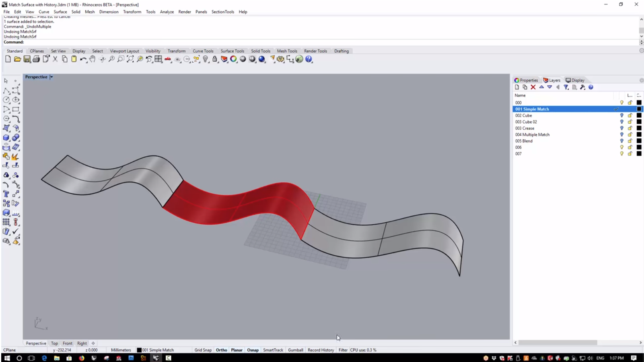The image size is (644, 362).
Task: Open Options with the gear icon
Action: click(280, 59)
